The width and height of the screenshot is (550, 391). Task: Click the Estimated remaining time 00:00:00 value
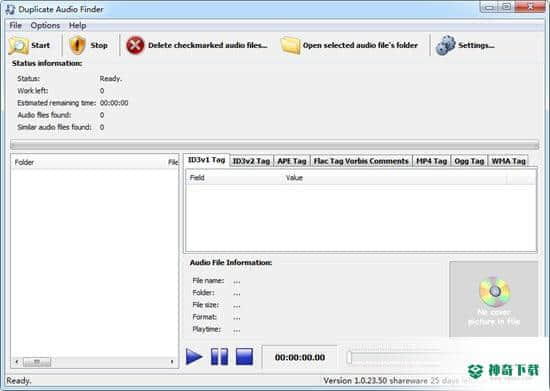(114, 103)
